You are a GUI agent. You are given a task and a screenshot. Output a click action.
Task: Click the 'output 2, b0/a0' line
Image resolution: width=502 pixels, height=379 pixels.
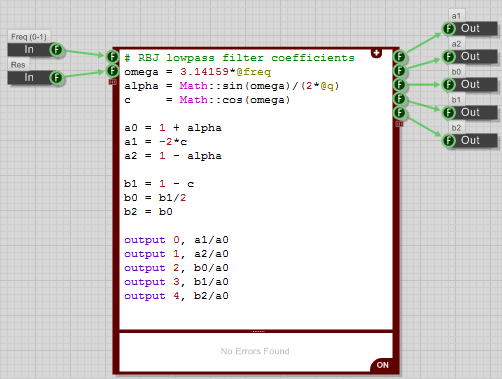coord(176,268)
